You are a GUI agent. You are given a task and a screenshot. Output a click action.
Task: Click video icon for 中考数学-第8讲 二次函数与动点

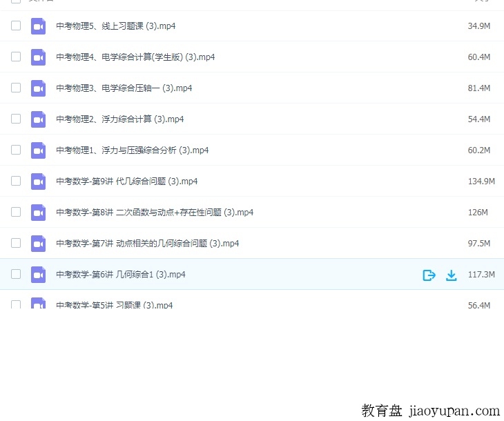click(x=38, y=213)
